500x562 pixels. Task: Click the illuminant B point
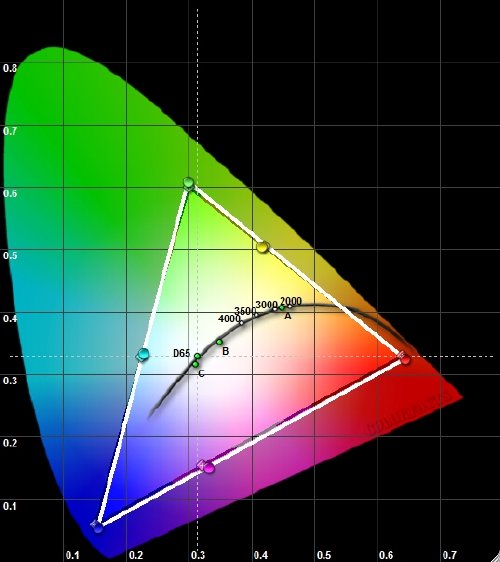pos(219,342)
